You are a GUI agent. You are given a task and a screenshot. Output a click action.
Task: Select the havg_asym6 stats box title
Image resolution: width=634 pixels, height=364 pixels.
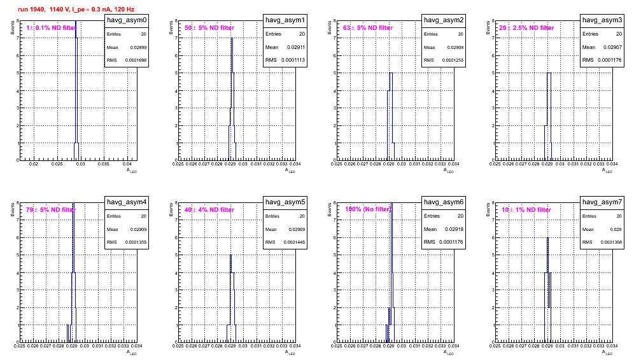(x=444, y=202)
